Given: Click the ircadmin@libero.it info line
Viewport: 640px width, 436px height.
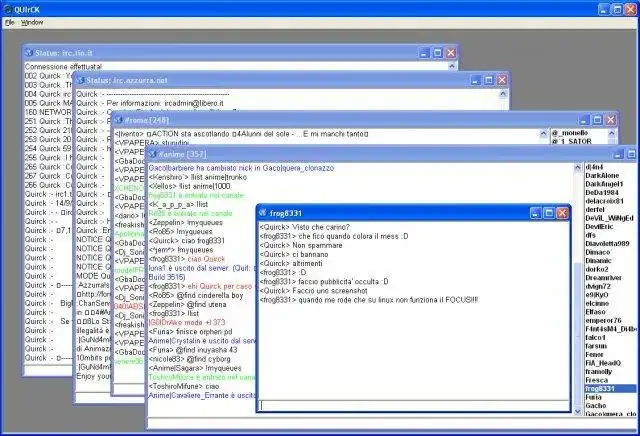Looking at the screenshot, I should click(x=150, y=103).
